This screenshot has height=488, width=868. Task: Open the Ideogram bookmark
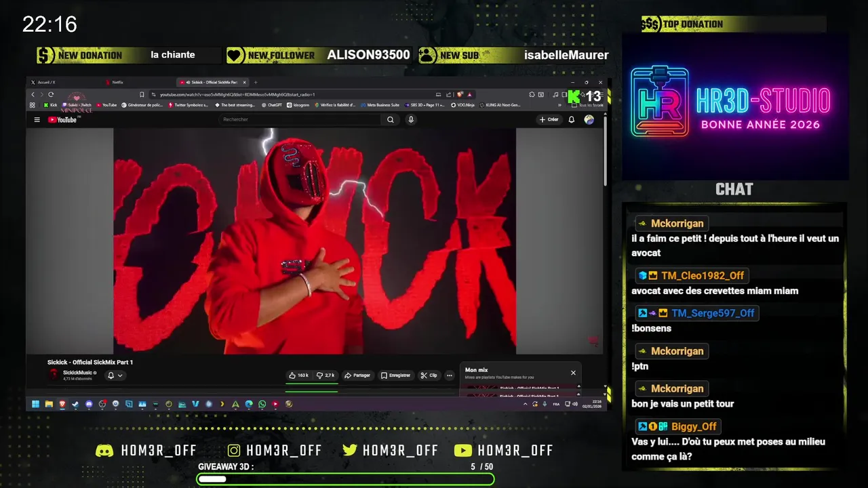point(297,105)
